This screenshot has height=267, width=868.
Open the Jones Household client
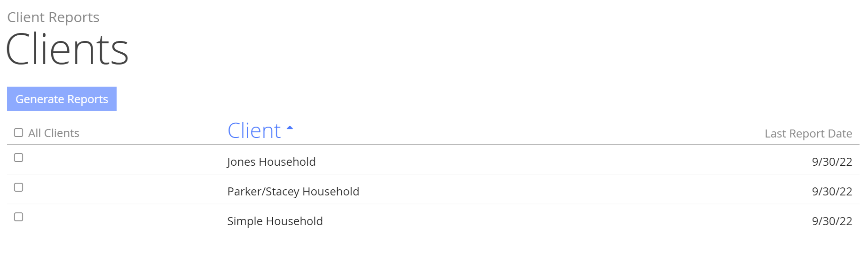point(271,162)
